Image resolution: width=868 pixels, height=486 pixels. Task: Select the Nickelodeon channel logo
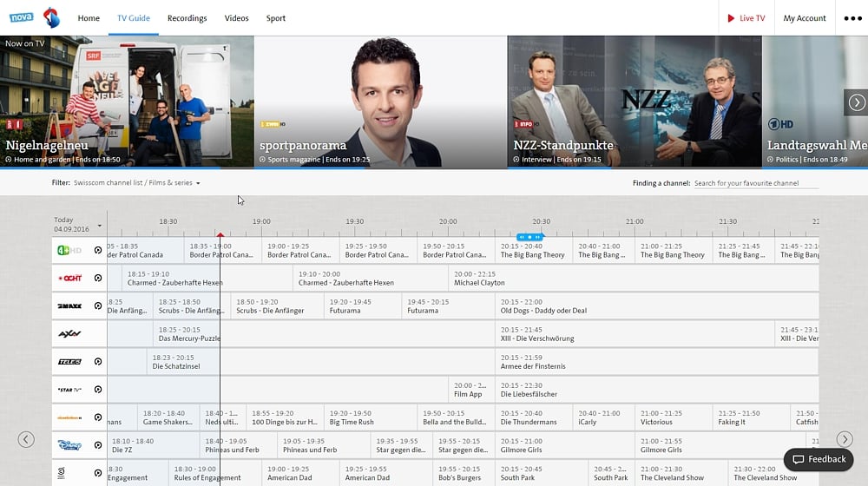coord(69,417)
